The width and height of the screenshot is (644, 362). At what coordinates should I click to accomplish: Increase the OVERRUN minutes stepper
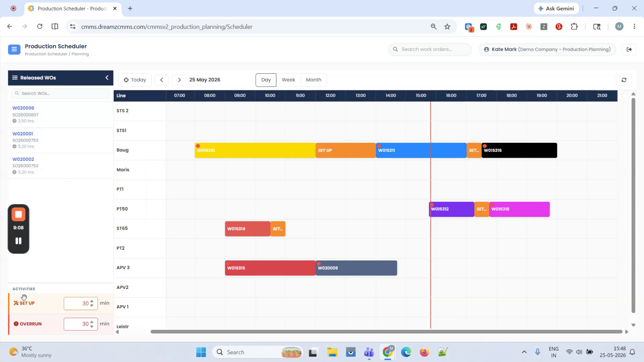(92, 322)
